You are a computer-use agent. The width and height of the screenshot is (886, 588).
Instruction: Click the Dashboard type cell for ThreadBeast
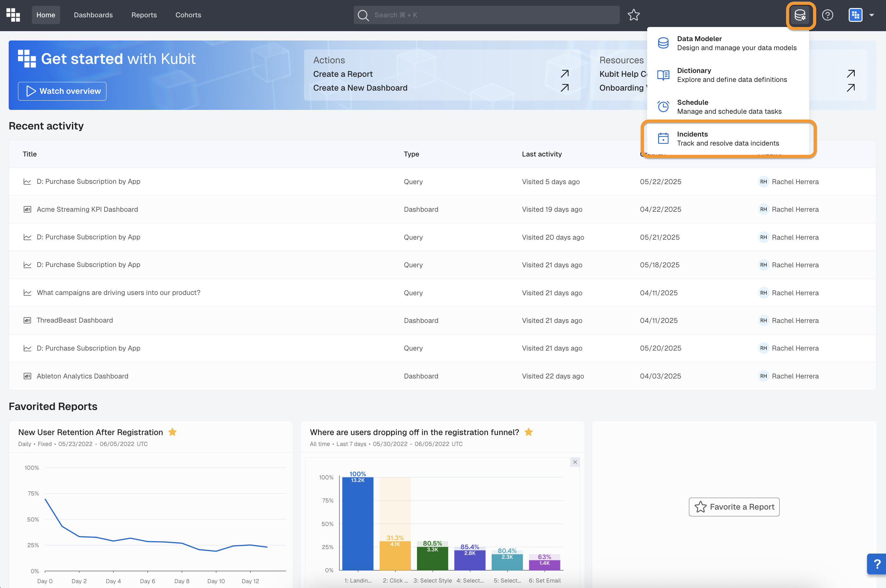coord(421,320)
